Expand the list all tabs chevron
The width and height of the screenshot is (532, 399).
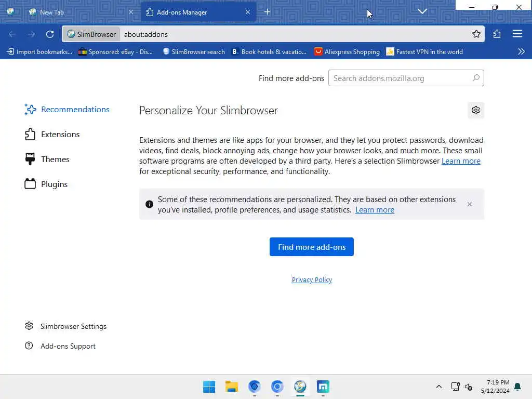(x=422, y=11)
